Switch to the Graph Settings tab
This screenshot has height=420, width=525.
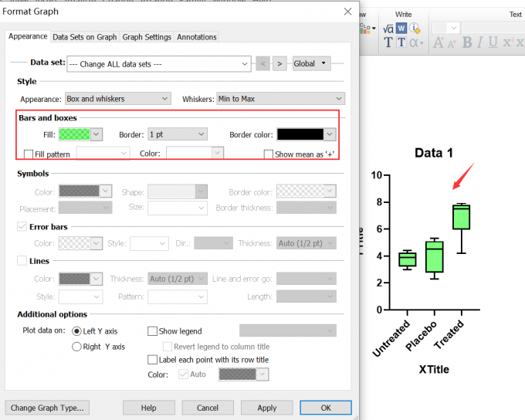point(147,37)
